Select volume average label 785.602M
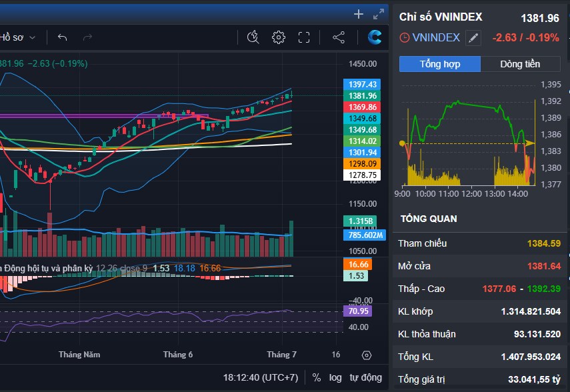 click(365, 235)
